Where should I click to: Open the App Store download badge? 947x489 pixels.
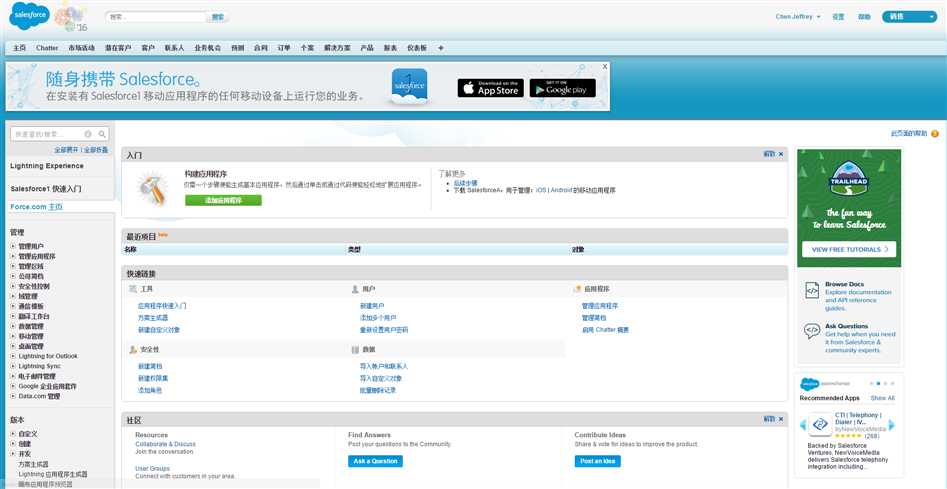(x=490, y=88)
